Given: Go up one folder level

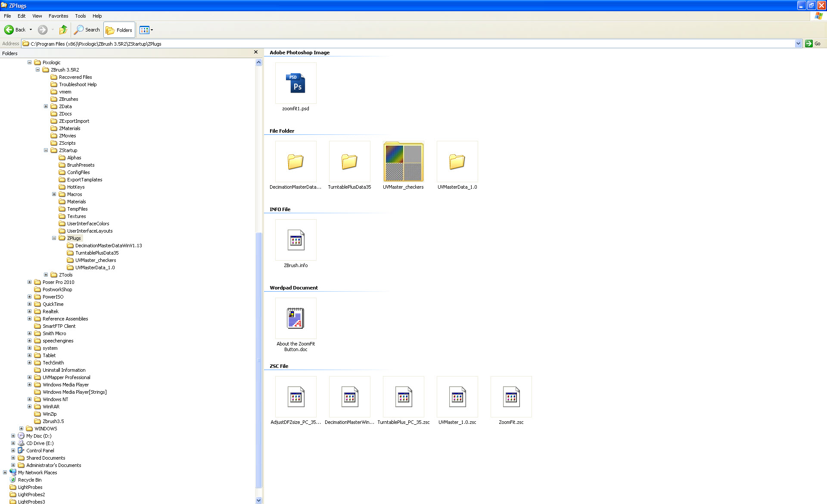Looking at the screenshot, I should 63,30.
